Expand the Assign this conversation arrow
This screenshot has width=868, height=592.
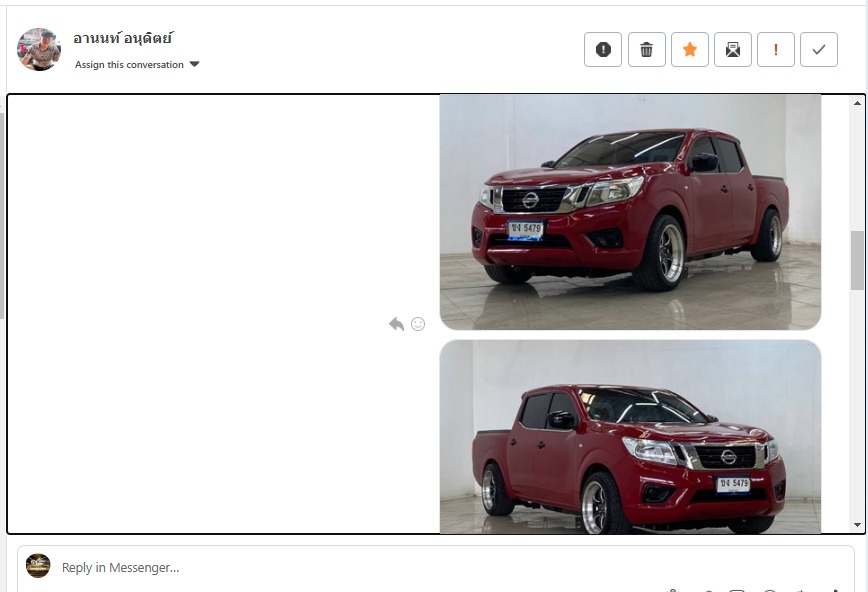coord(194,64)
